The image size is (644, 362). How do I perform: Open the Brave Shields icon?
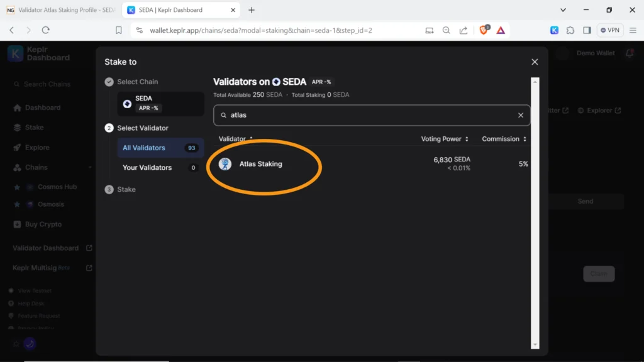click(484, 30)
